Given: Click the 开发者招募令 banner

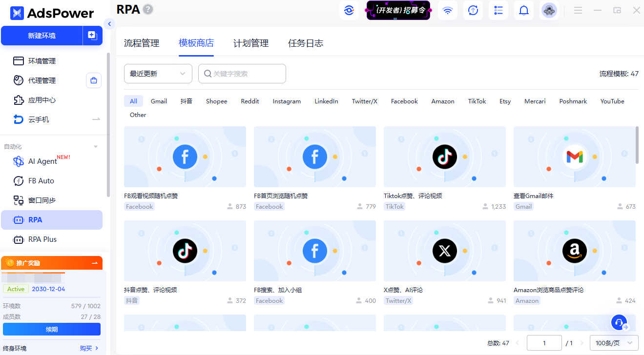Looking at the screenshot, I should [398, 10].
